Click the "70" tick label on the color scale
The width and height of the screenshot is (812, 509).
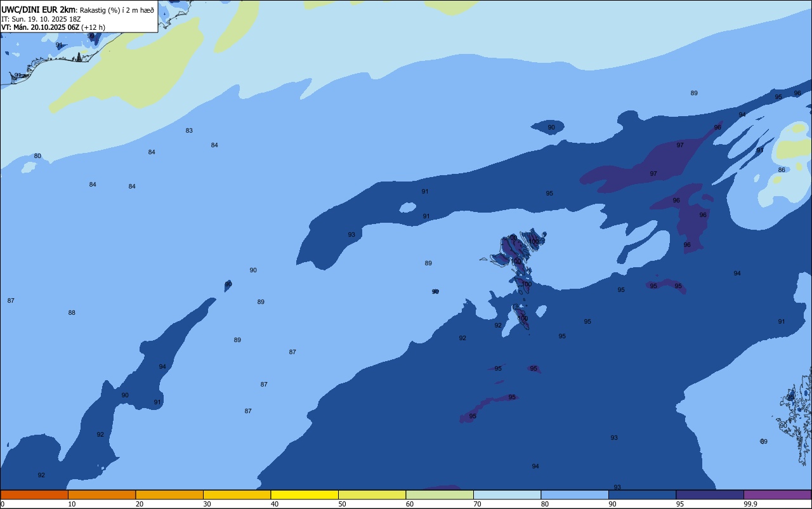[477, 504]
